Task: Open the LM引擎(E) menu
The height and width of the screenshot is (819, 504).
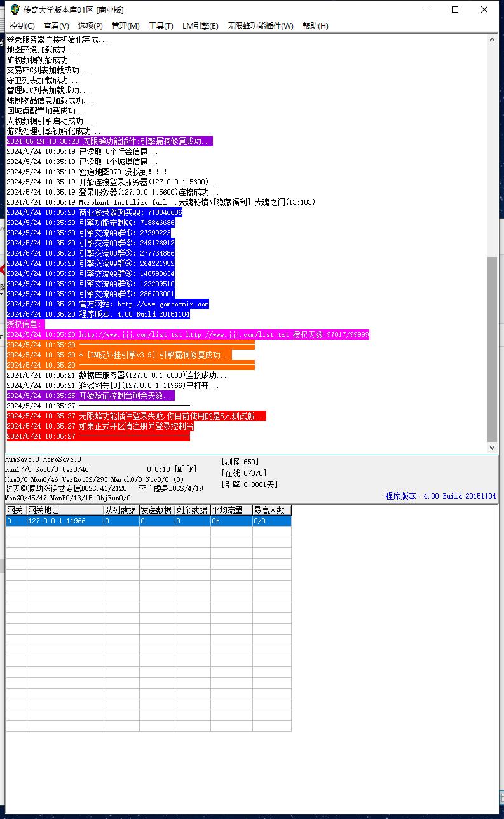Action: (200, 25)
